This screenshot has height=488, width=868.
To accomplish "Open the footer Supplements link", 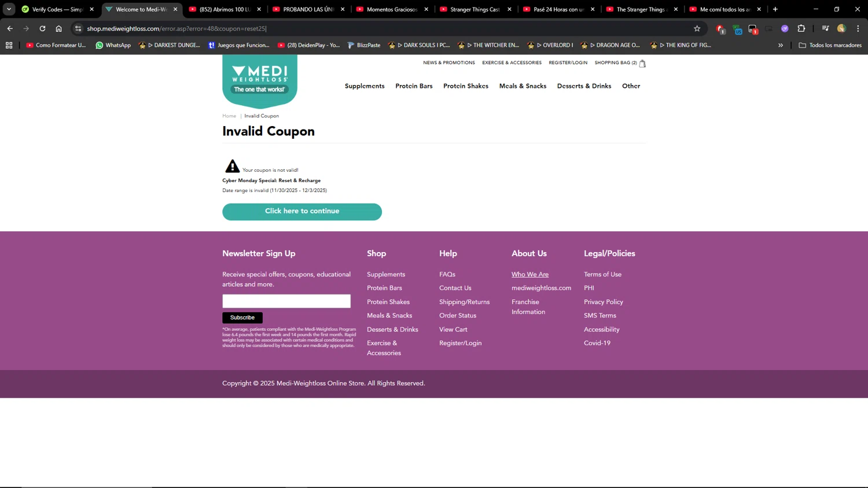I will [x=386, y=275].
